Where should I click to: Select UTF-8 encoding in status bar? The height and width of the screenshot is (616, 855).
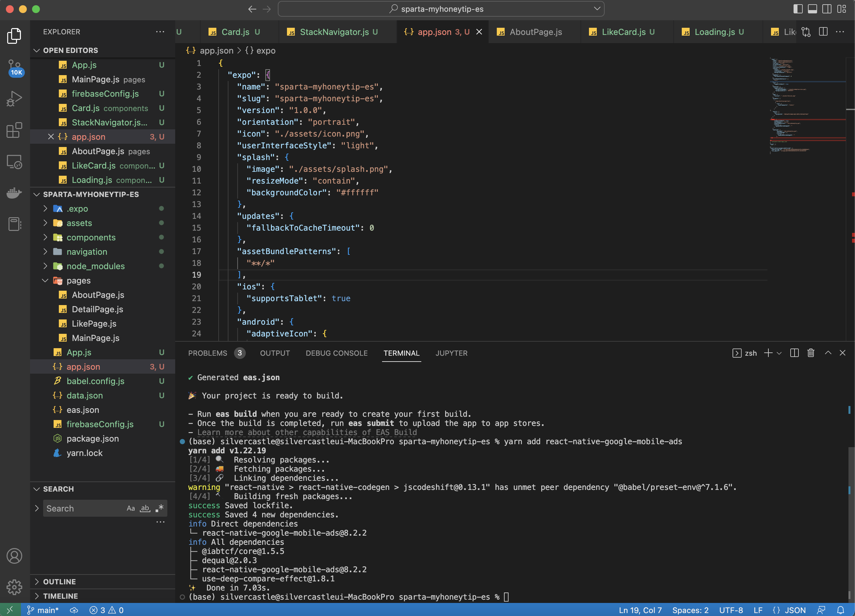[731, 610]
